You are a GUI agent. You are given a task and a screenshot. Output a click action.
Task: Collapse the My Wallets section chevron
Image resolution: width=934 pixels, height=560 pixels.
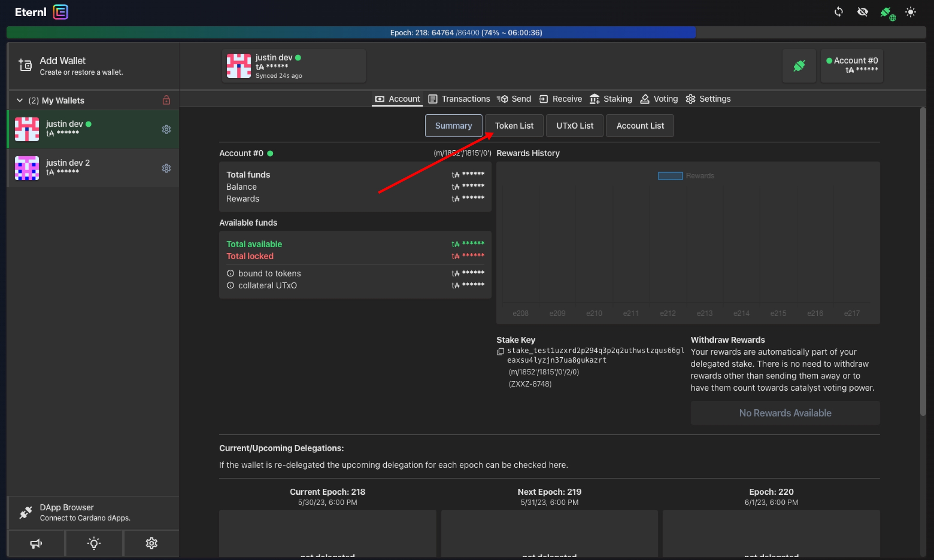click(19, 100)
